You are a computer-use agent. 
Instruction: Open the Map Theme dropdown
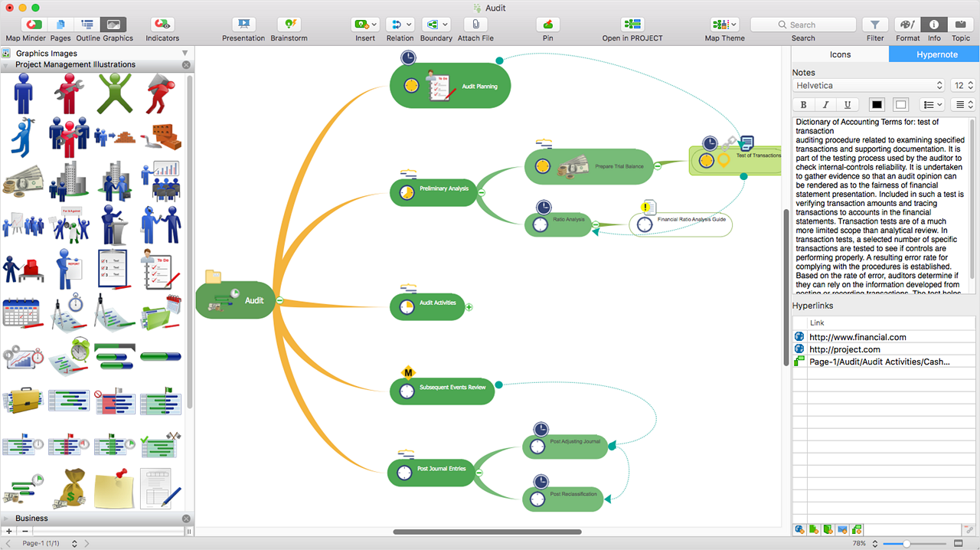[724, 25]
